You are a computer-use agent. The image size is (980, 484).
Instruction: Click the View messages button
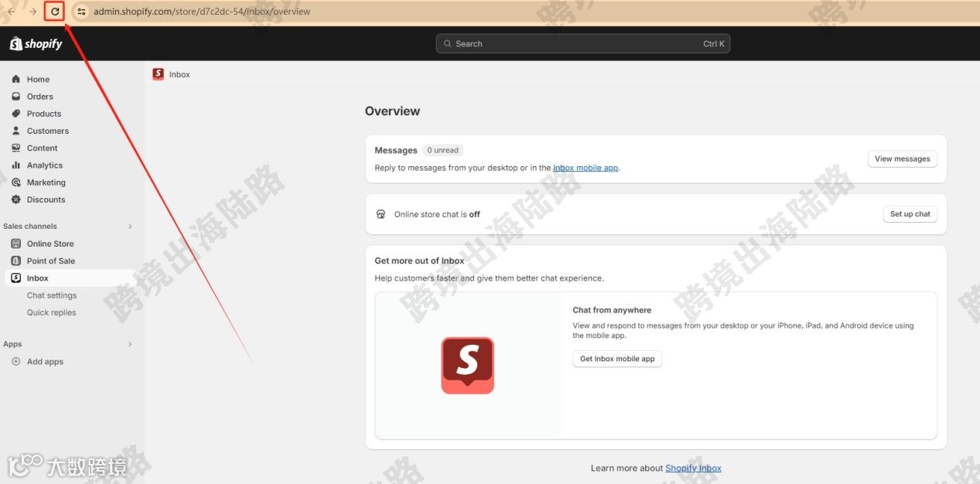point(903,158)
